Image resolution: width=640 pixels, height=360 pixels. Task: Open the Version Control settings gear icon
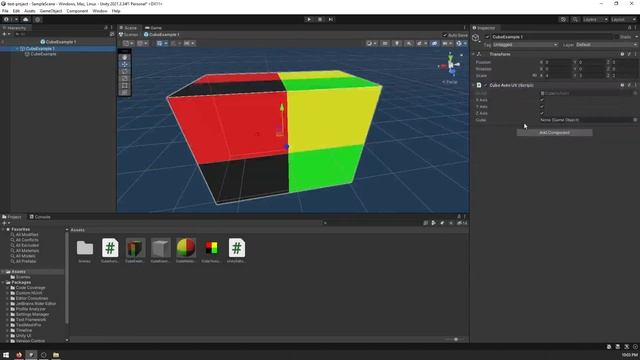tap(38, 19)
